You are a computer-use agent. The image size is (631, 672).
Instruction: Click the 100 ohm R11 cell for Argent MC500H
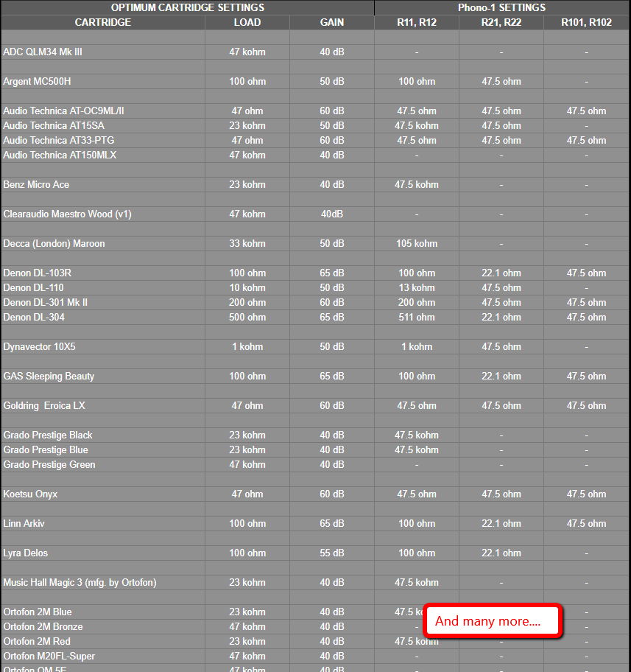(x=417, y=82)
